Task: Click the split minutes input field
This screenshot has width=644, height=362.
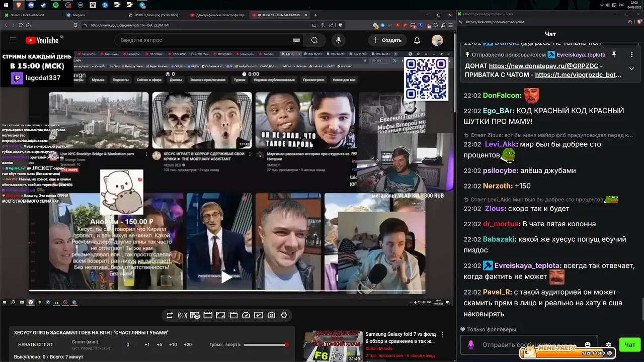Action: click(x=128, y=344)
